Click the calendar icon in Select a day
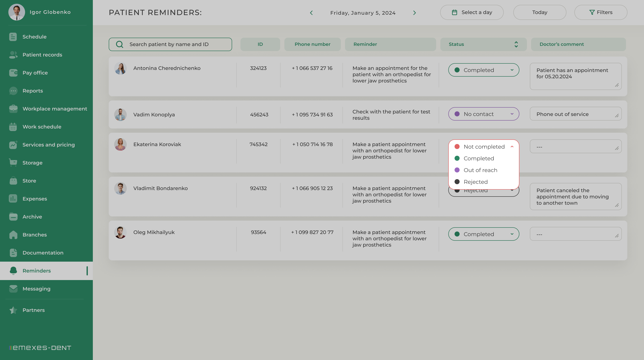Screen dimensions: 644x360 pyautogui.click(x=455, y=12)
